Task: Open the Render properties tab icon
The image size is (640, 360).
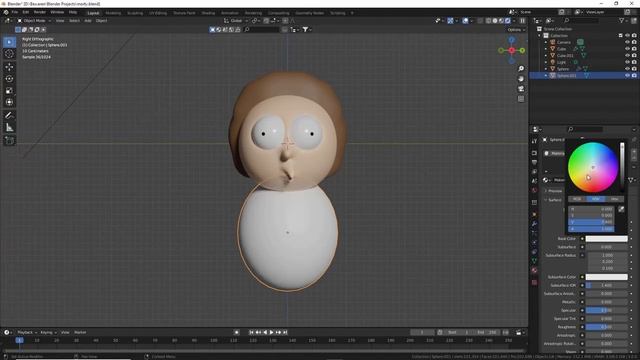Action: [x=534, y=153]
